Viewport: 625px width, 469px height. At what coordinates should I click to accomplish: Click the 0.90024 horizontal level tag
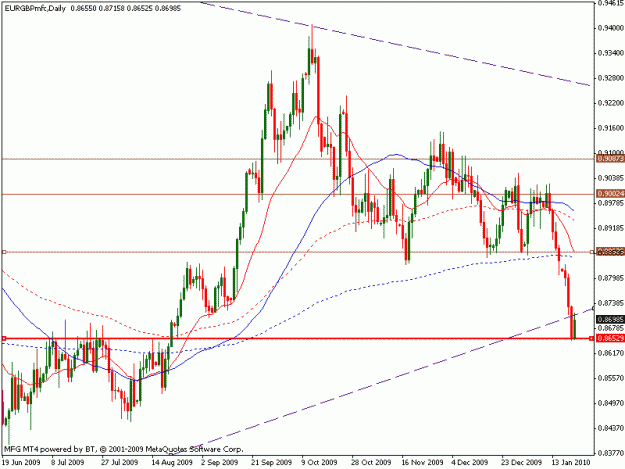click(x=610, y=194)
